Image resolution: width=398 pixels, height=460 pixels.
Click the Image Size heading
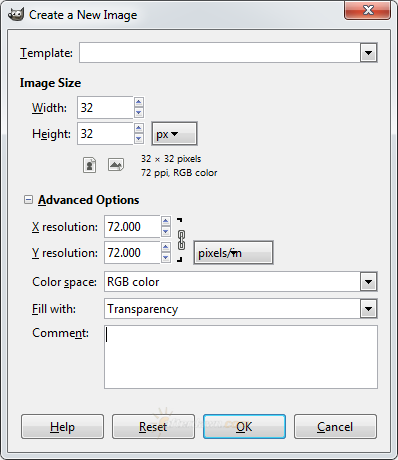point(50,83)
